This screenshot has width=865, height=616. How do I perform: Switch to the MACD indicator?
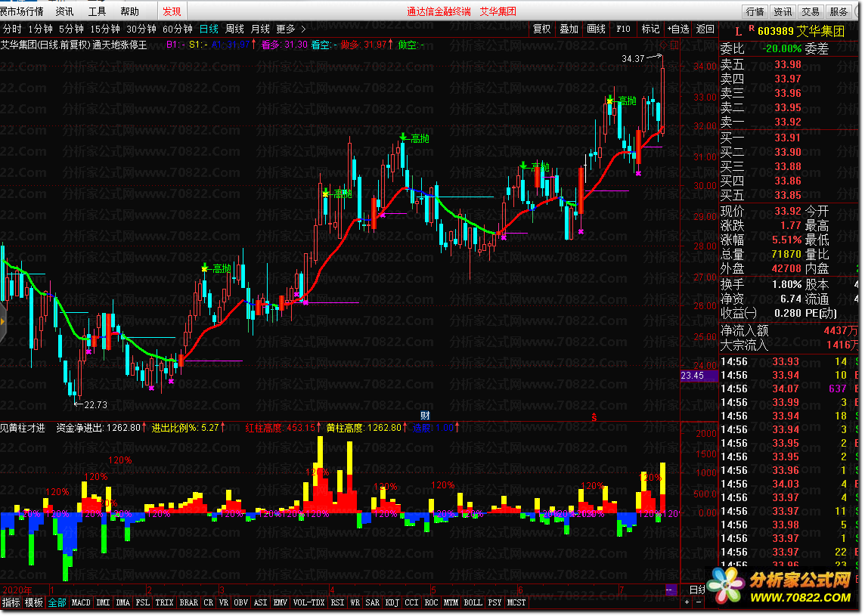tap(81, 602)
